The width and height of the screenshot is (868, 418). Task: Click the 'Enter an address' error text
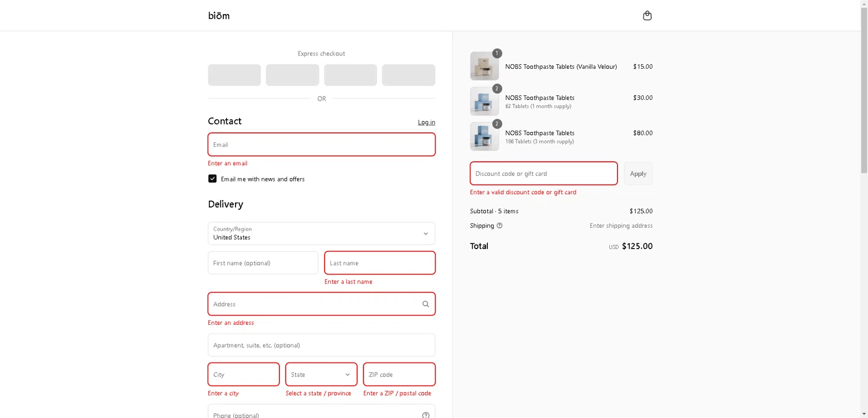[x=231, y=323]
